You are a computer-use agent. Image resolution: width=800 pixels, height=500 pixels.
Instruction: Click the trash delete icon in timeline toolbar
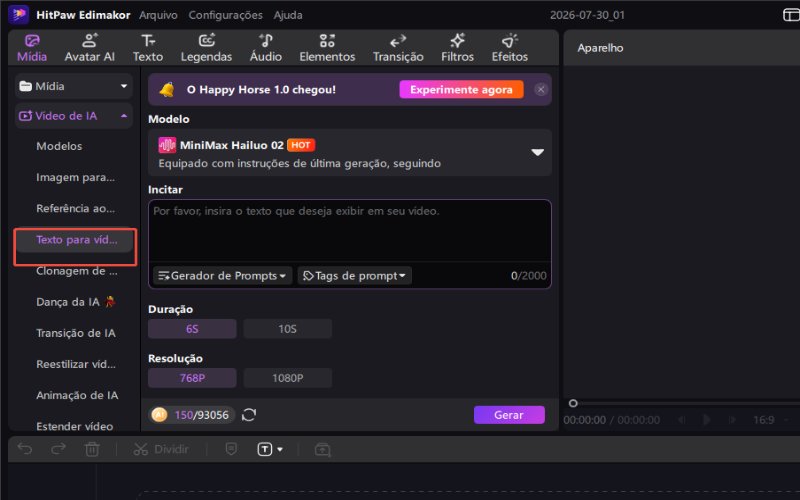(92, 449)
